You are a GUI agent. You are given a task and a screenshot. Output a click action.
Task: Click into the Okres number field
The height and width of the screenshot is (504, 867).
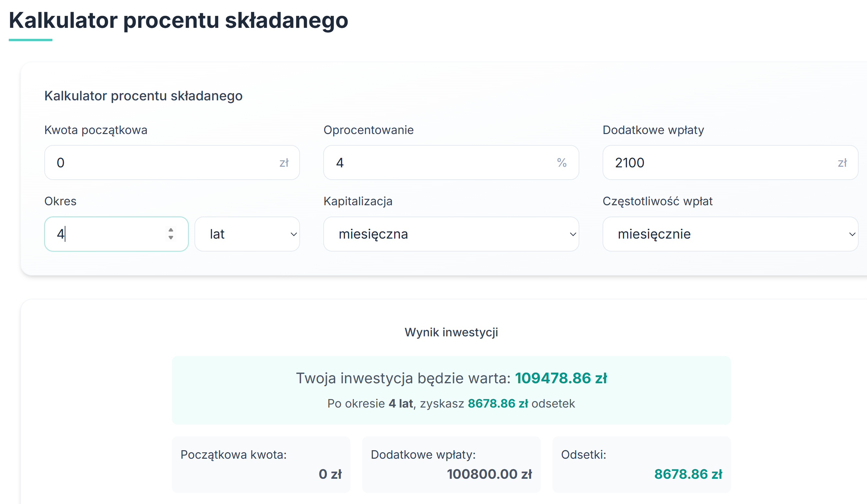click(x=110, y=234)
